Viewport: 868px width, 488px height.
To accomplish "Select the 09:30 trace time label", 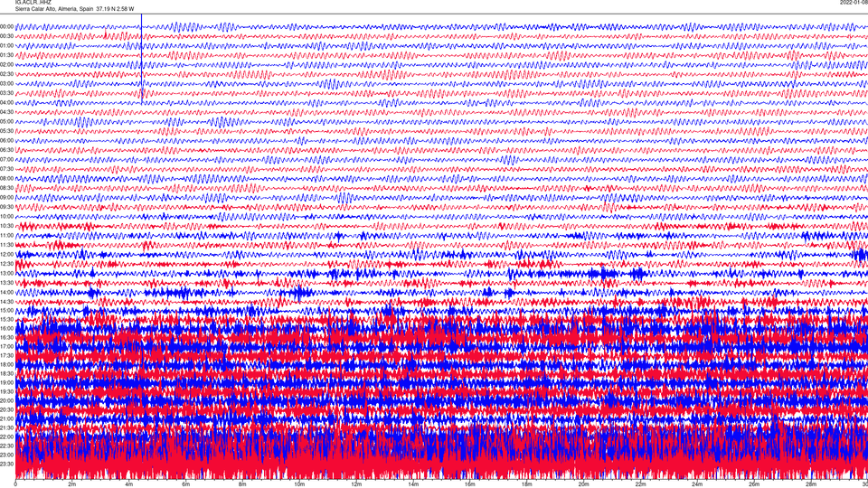I will coord(6,208).
